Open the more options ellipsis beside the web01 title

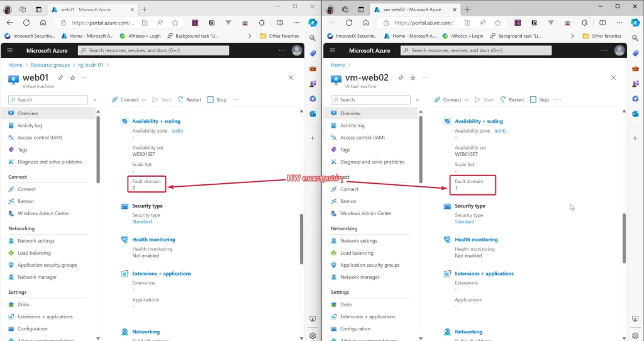[85, 77]
